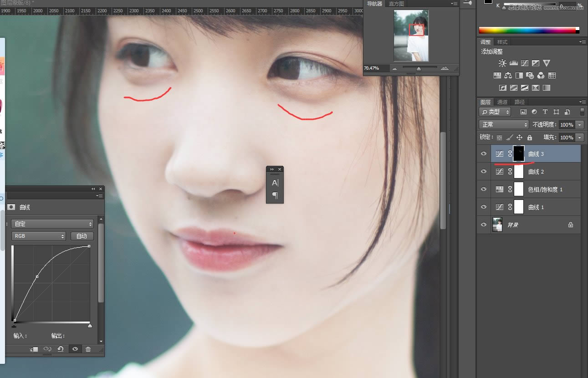Delete the adjustment using the trash icon
The height and width of the screenshot is (378, 588).
click(88, 349)
